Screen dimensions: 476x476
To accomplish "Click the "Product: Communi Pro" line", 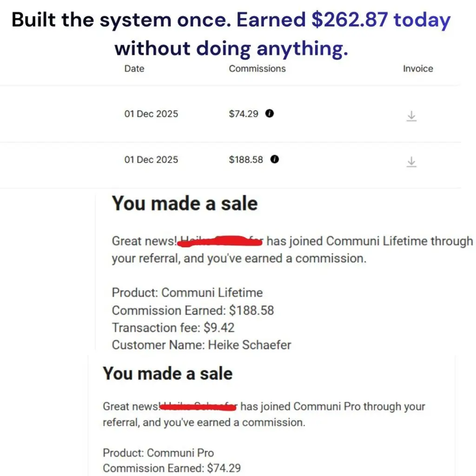I will [158, 453].
